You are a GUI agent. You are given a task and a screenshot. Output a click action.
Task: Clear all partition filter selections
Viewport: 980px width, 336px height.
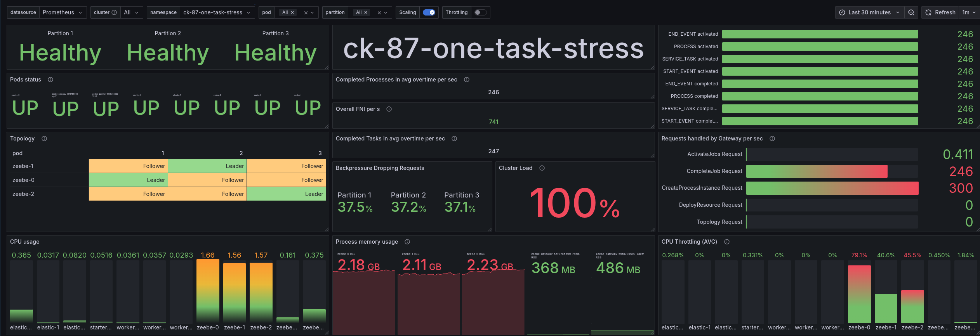tap(379, 12)
